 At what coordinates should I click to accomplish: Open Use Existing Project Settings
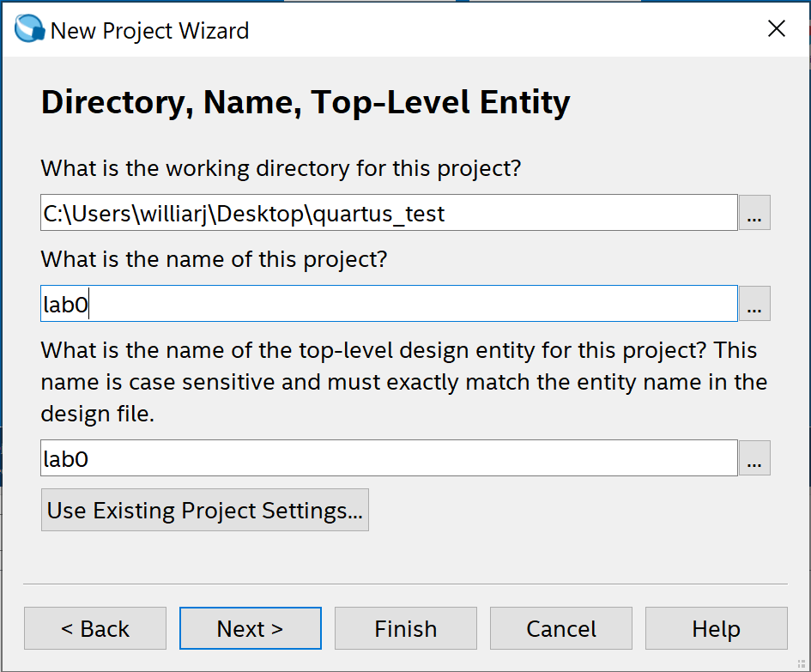(x=204, y=511)
